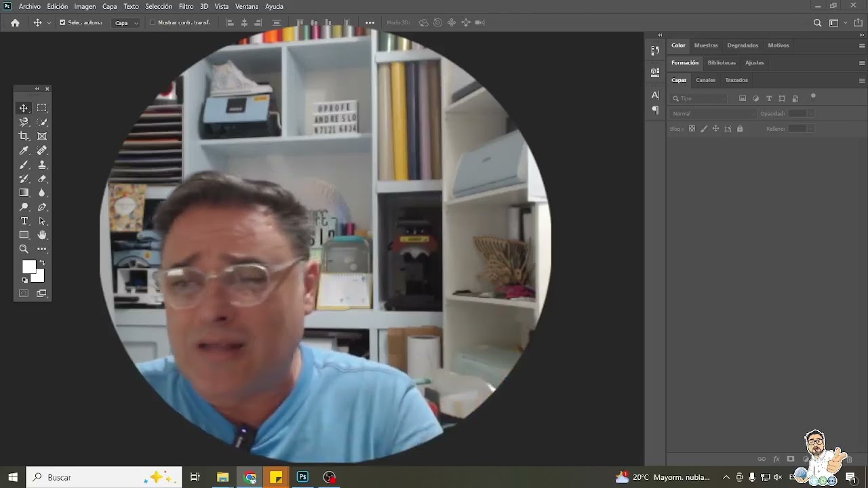This screenshot has height=488, width=868.
Task: Select the Rectangular Marquee tool
Action: [x=42, y=108]
